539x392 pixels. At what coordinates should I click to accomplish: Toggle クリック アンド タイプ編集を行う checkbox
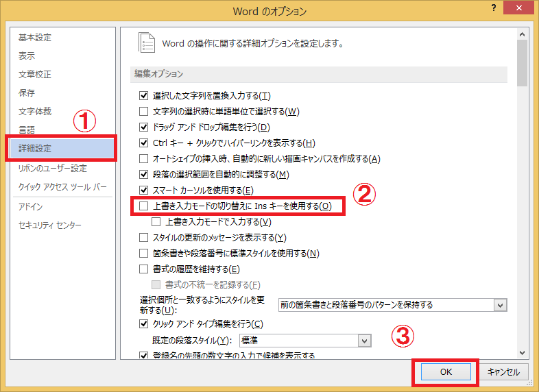(143, 323)
